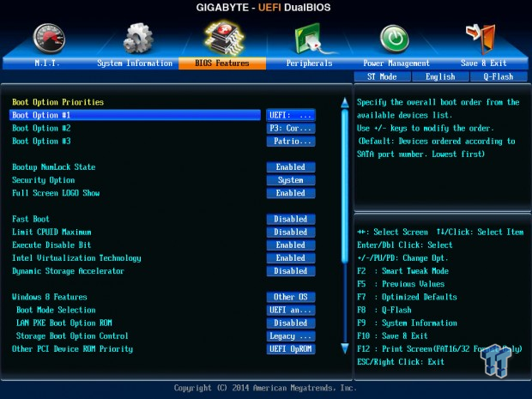
Task: Click the ESC/Right Click: Exit hint
Action: (401, 362)
